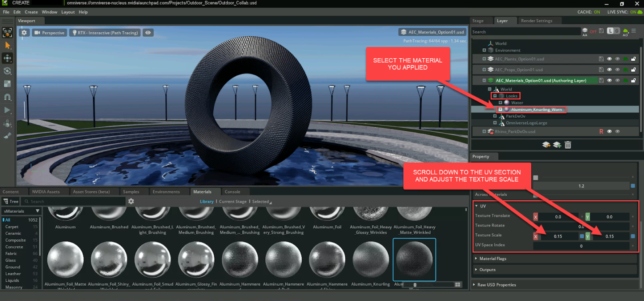Click the Texture Scale X input field
This screenshot has height=301, width=644.
click(x=558, y=236)
